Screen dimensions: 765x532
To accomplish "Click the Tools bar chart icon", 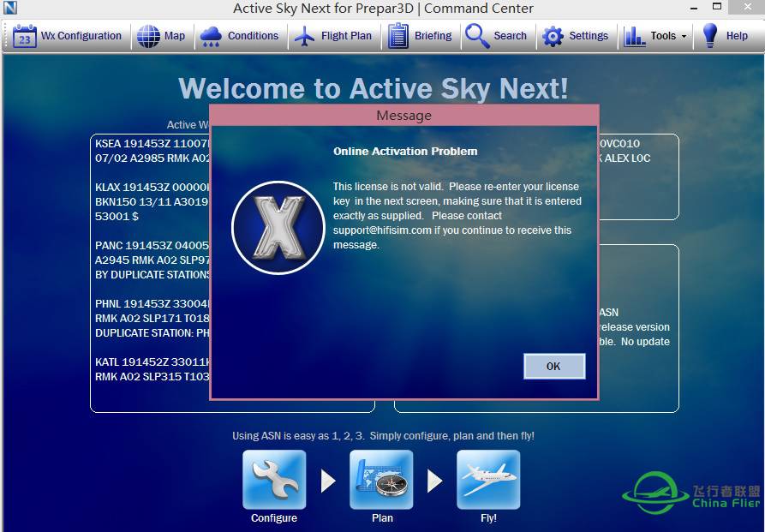I will coord(635,36).
